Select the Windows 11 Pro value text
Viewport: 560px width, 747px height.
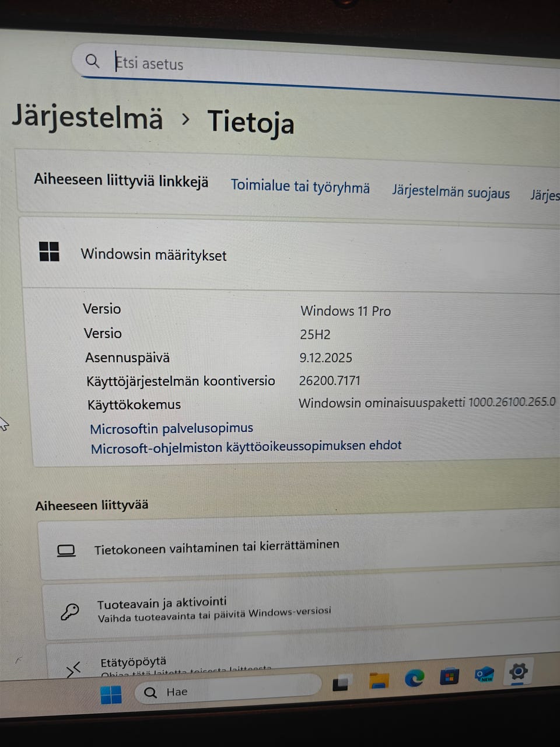[x=345, y=311]
